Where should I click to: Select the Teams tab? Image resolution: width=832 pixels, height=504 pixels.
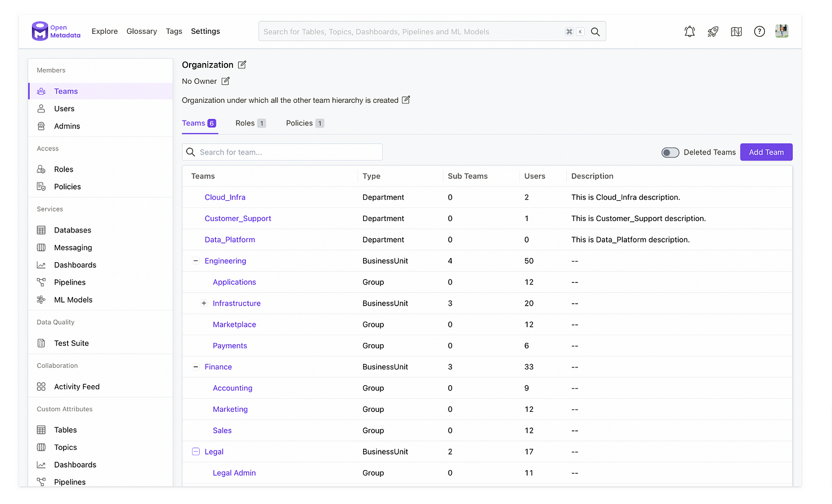tap(200, 123)
